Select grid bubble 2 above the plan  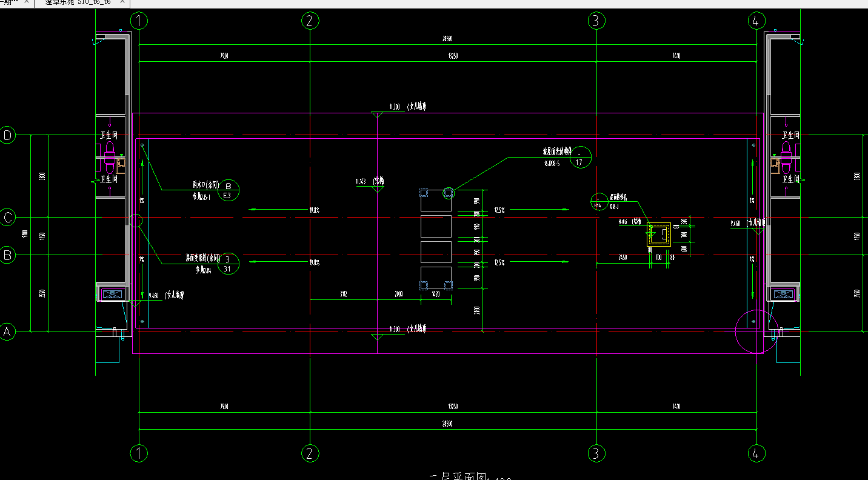[310, 21]
